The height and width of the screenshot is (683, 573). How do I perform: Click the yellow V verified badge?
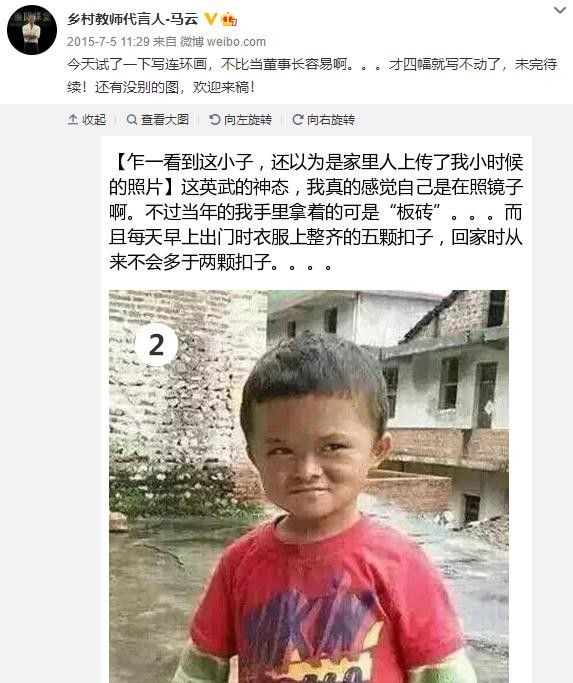[x=210, y=19]
